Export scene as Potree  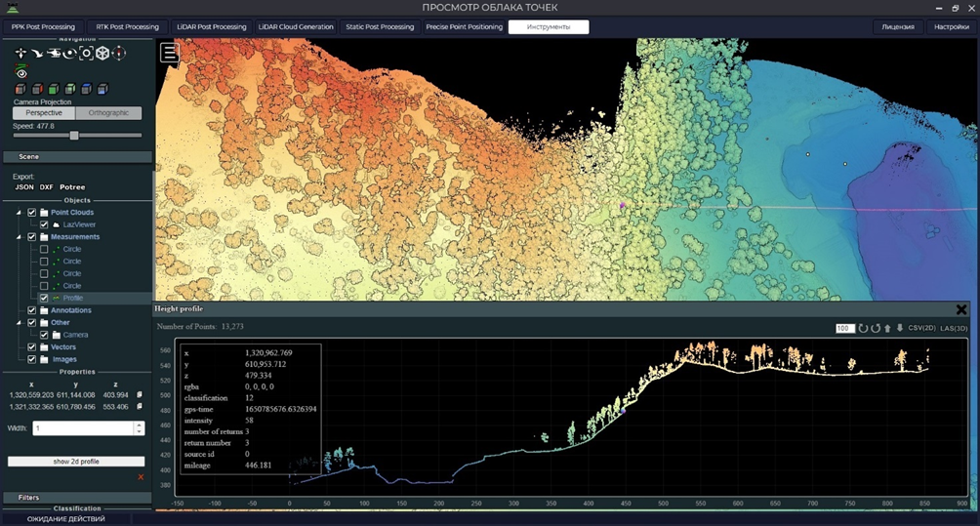(x=72, y=187)
